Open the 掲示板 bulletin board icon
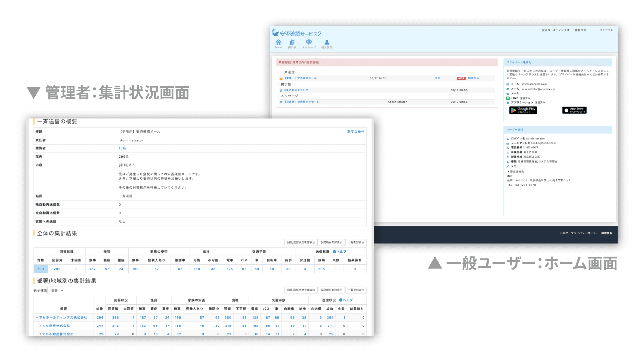This screenshot has width=644, height=362. [292, 42]
